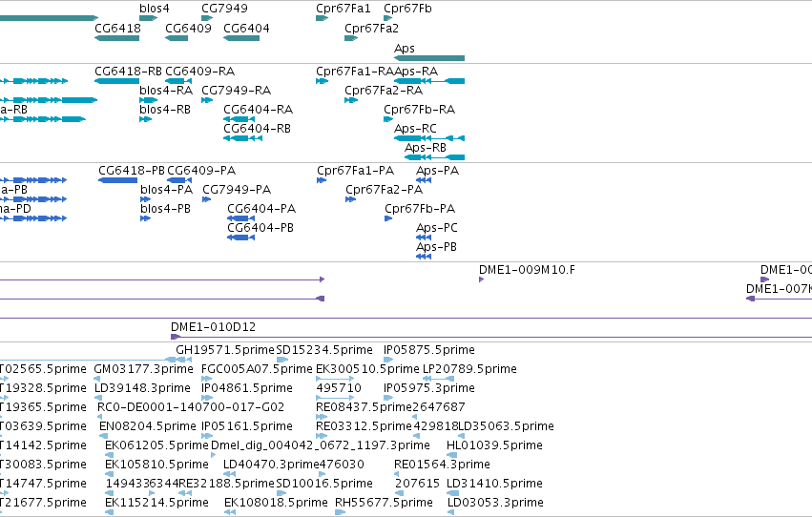The image size is (812, 517).
Task: Click the HL01039.5prime EST
Action: tap(452, 455)
